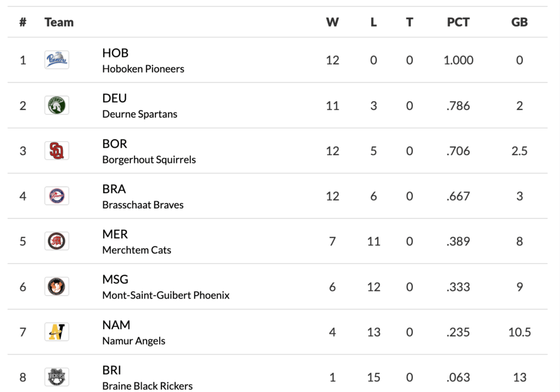
Task: Click the GB column header
Action: click(519, 22)
